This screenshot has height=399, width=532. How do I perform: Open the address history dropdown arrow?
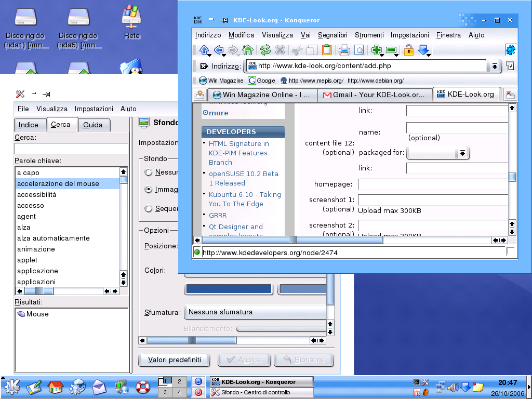(495, 66)
